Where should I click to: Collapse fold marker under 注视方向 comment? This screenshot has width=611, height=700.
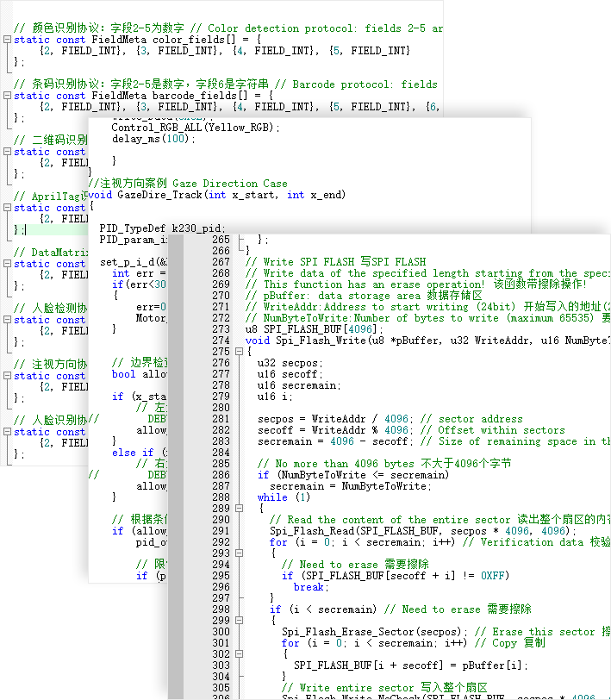coord(8,376)
